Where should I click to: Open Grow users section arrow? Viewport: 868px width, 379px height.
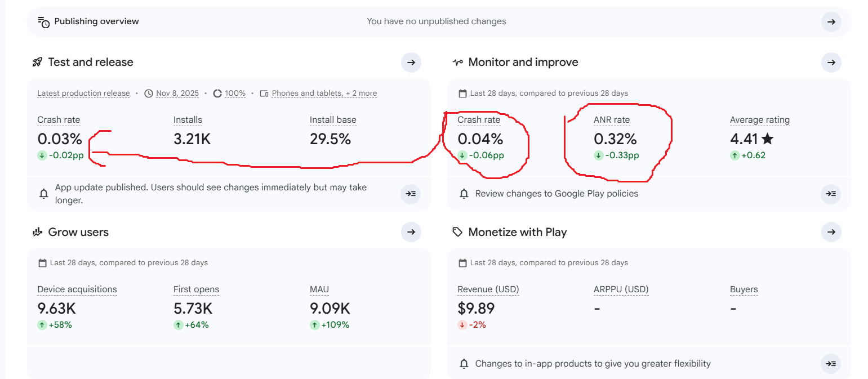click(x=411, y=232)
